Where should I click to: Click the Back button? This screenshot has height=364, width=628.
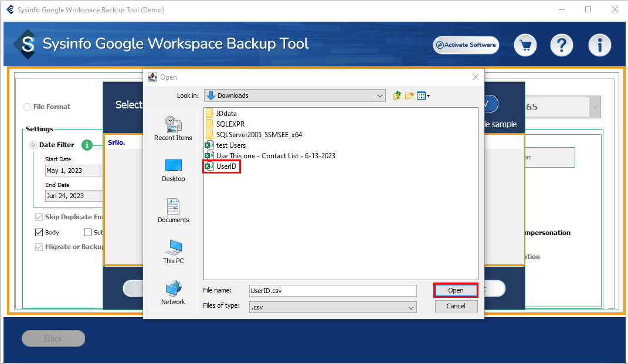pyautogui.click(x=53, y=339)
